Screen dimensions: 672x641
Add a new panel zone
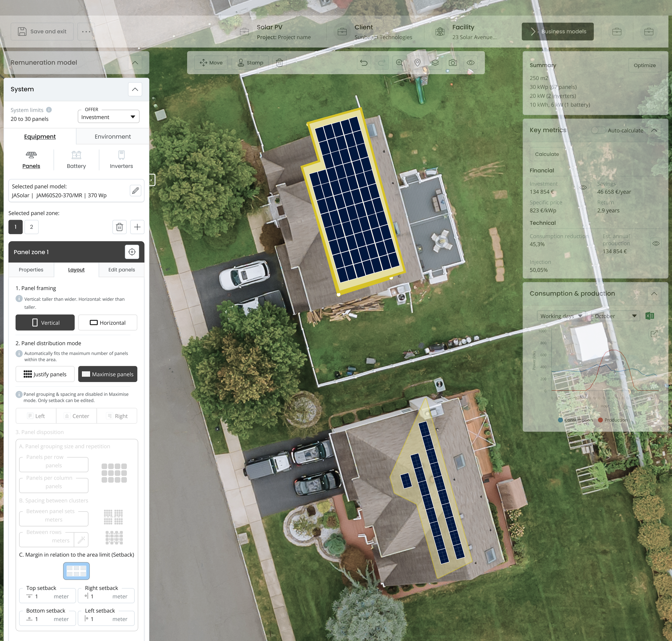137,227
